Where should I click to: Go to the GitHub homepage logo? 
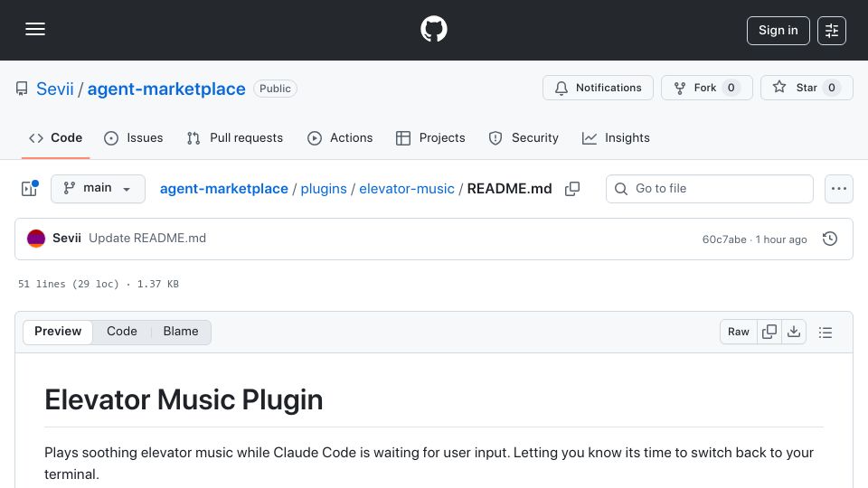coord(433,29)
